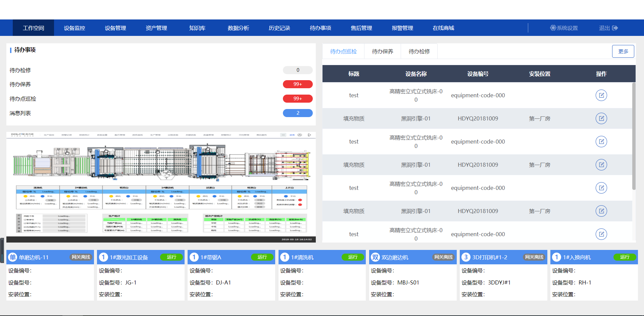Image resolution: width=644 pixels, height=316 pixels.
Task: Click 设备型号: RH-1 text
Action: coord(572,282)
